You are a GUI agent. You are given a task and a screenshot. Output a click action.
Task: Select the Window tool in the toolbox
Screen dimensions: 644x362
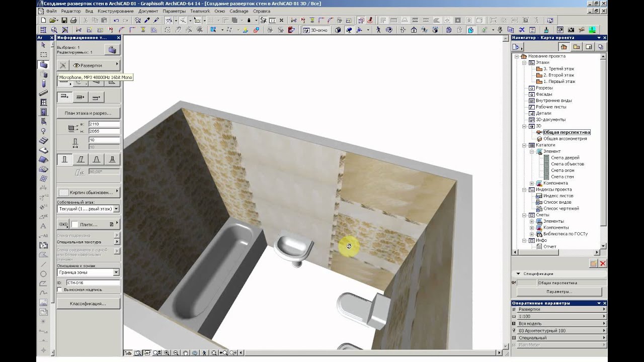tap(43, 103)
